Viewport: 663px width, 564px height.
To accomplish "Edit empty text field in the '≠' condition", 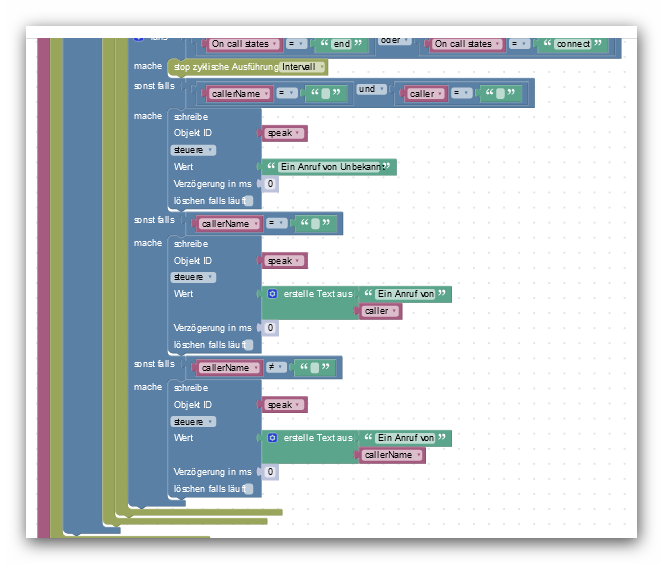I will pos(315,368).
